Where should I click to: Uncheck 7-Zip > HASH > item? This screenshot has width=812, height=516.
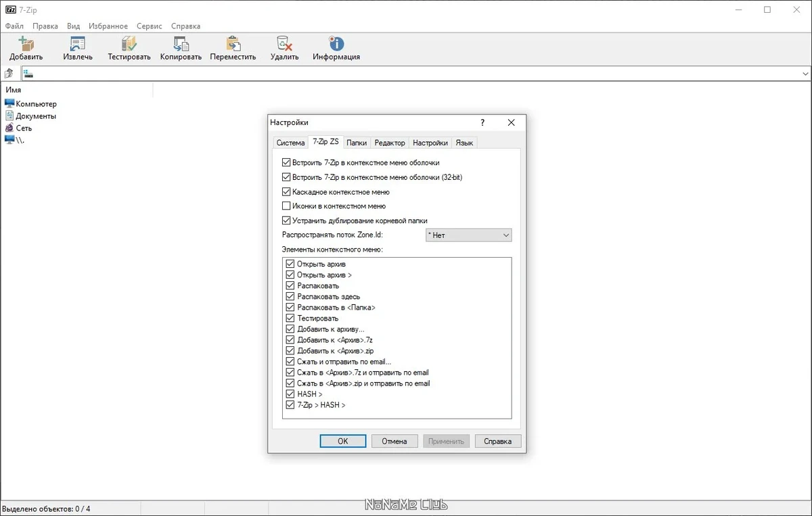coord(290,405)
